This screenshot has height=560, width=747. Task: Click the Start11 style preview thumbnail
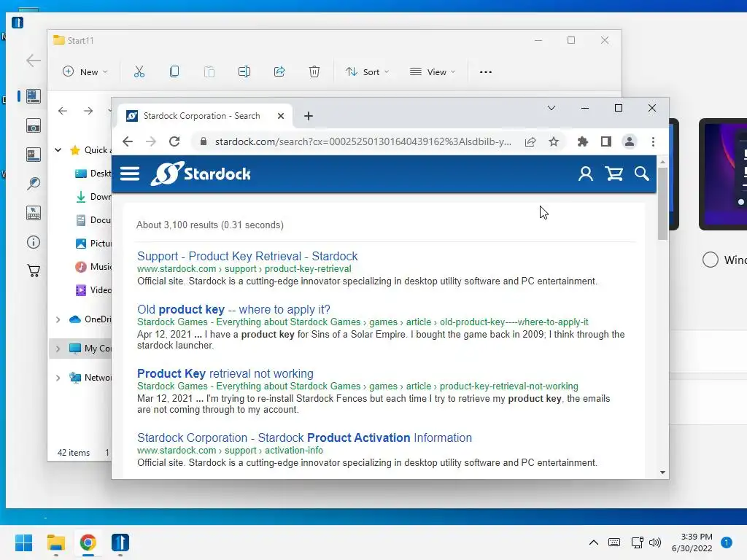(723, 174)
